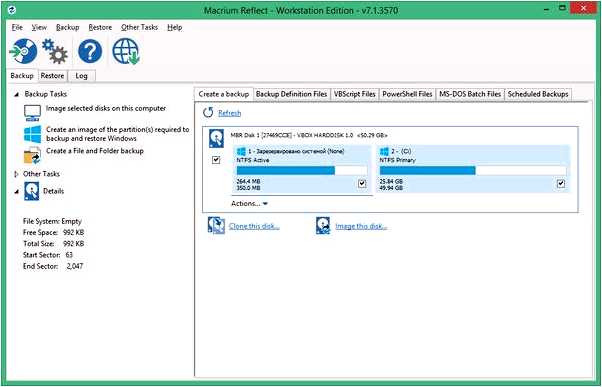Click the disk image backup toolbar icon
Screen dimensions: 602x387
click(x=23, y=51)
